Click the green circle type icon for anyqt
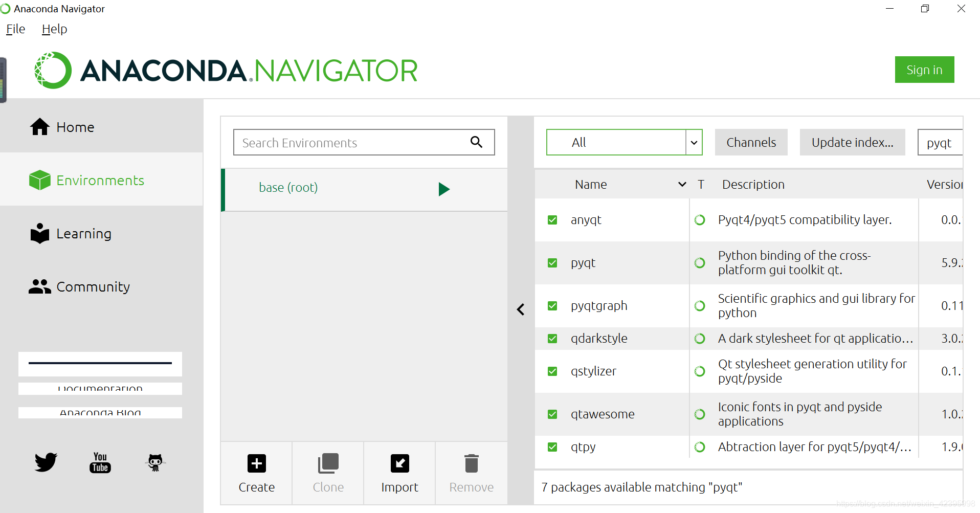 pos(700,220)
